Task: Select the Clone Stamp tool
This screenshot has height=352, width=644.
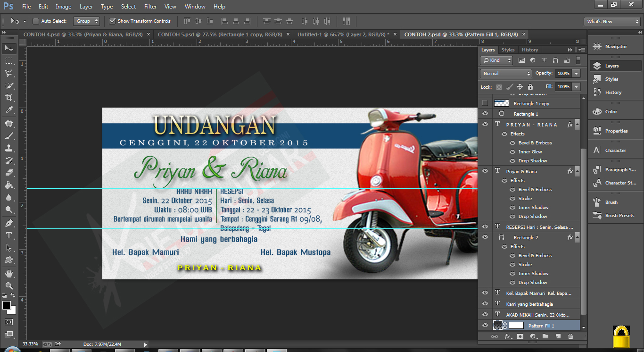Action: [x=9, y=148]
